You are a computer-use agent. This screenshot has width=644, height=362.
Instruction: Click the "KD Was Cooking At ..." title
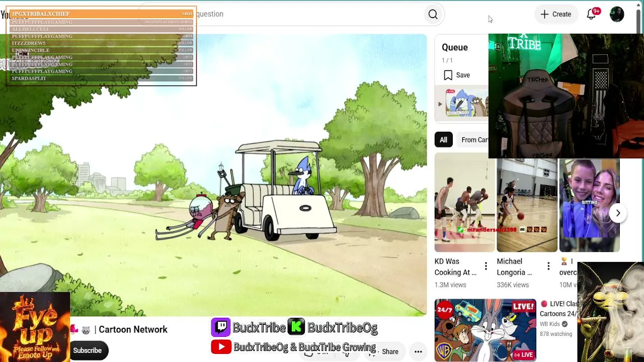[455, 267]
